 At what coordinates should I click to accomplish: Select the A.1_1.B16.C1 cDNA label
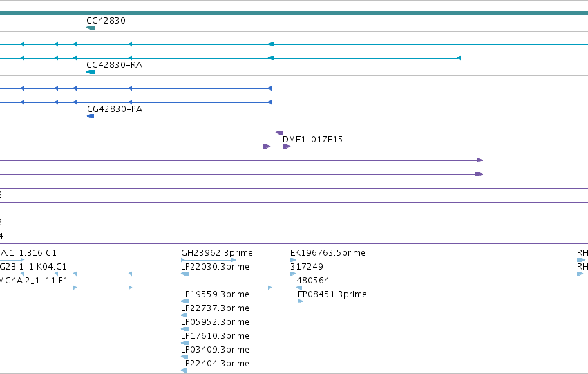click(28, 253)
